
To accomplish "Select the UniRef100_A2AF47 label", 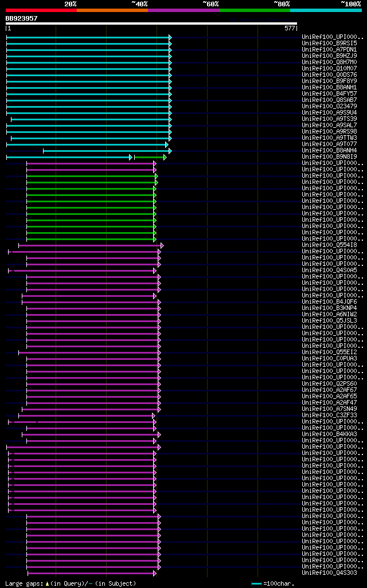I will (329, 402).
